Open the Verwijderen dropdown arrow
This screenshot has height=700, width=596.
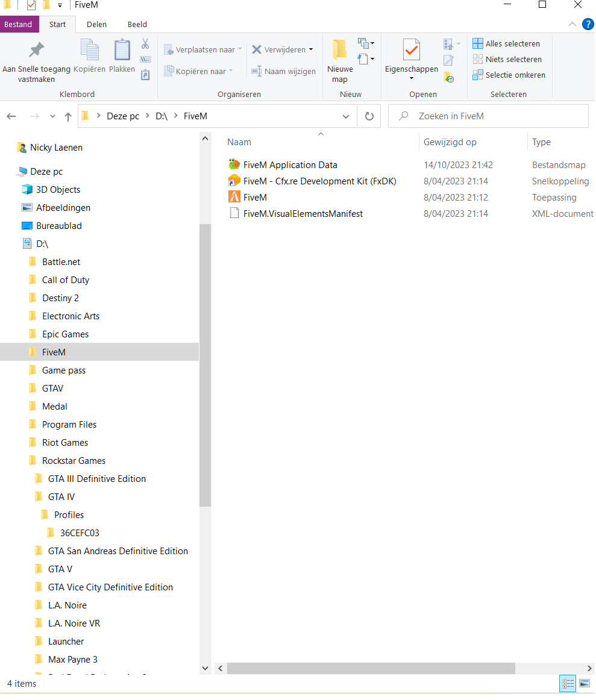click(311, 49)
